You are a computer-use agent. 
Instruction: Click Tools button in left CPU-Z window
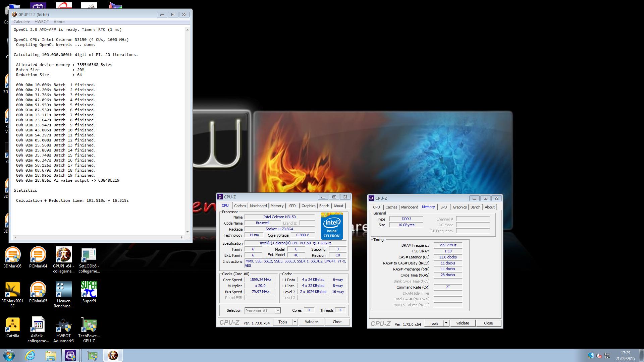(x=283, y=322)
